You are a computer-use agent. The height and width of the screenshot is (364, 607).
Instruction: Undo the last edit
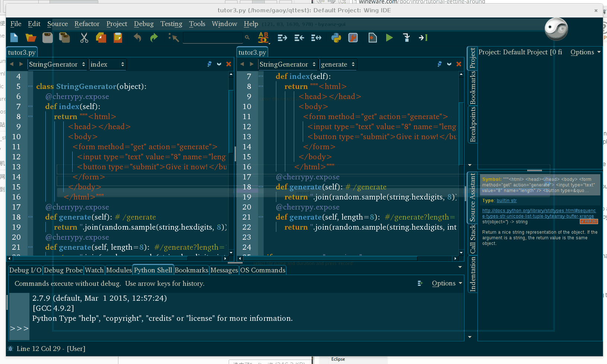tap(137, 38)
